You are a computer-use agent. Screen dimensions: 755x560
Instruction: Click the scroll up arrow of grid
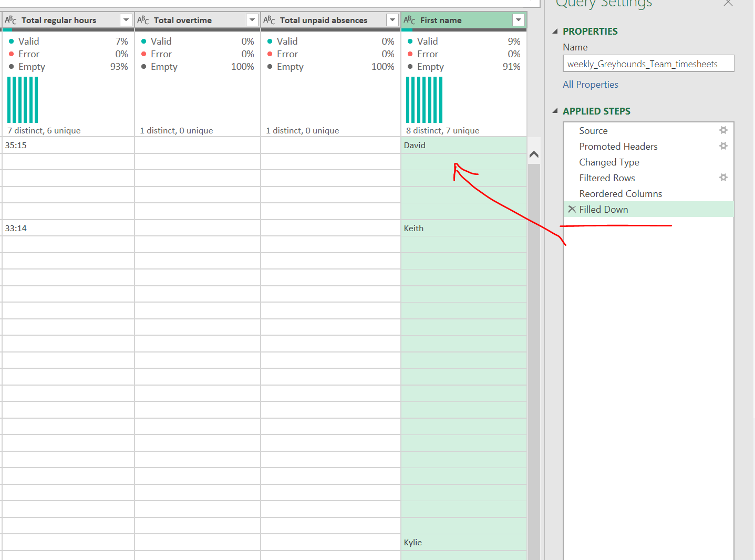(534, 154)
